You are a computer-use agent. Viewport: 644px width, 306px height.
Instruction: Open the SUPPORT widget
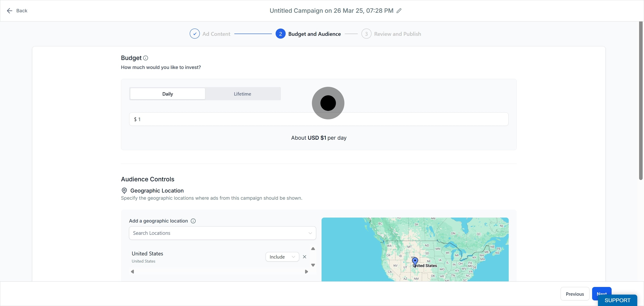(617, 300)
